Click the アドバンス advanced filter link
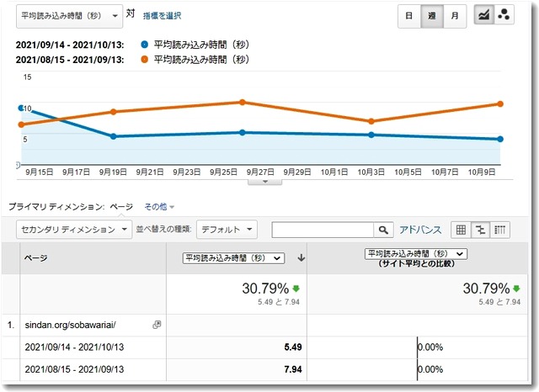The image size is (539, 392). click(420, 229)
